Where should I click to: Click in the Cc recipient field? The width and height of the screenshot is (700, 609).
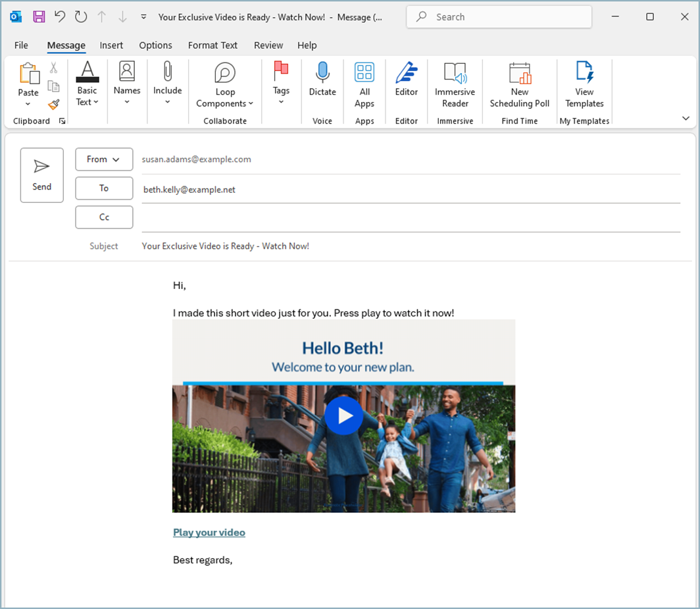[411, 217]
